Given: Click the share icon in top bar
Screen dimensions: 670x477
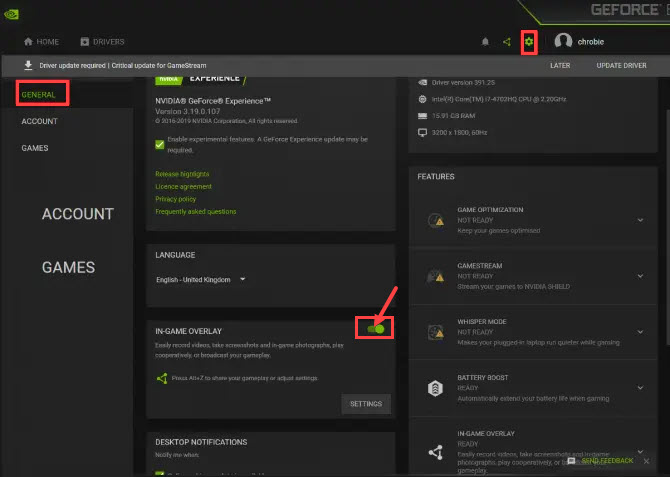Looking at the screenshot, I should coord(507,42).
